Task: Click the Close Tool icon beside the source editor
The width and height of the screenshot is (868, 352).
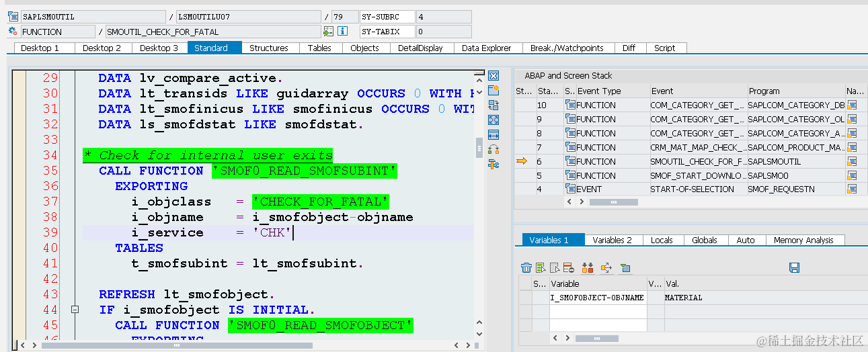Action: pyautogui.click(x=493, y=76)
